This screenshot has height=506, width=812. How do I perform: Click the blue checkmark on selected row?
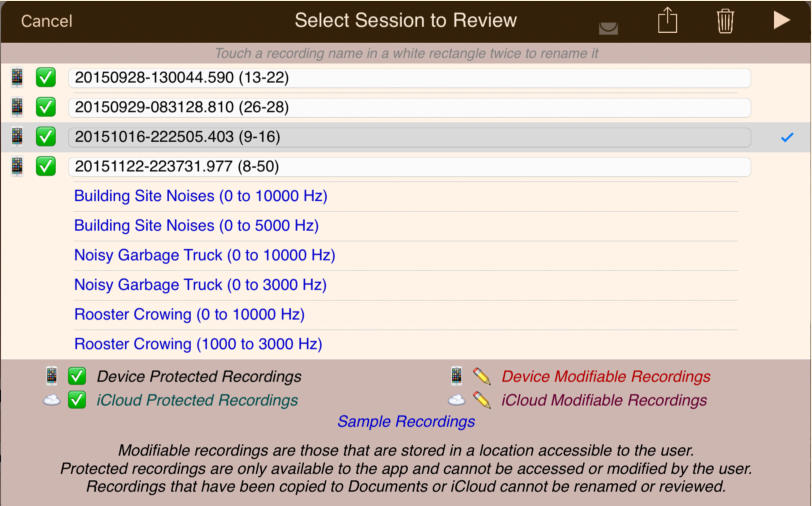coord(787,137)
